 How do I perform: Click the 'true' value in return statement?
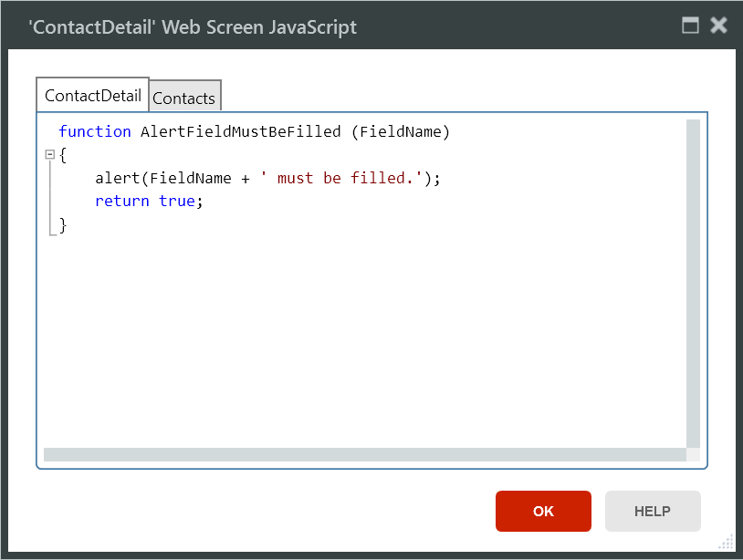pos(176,201)
